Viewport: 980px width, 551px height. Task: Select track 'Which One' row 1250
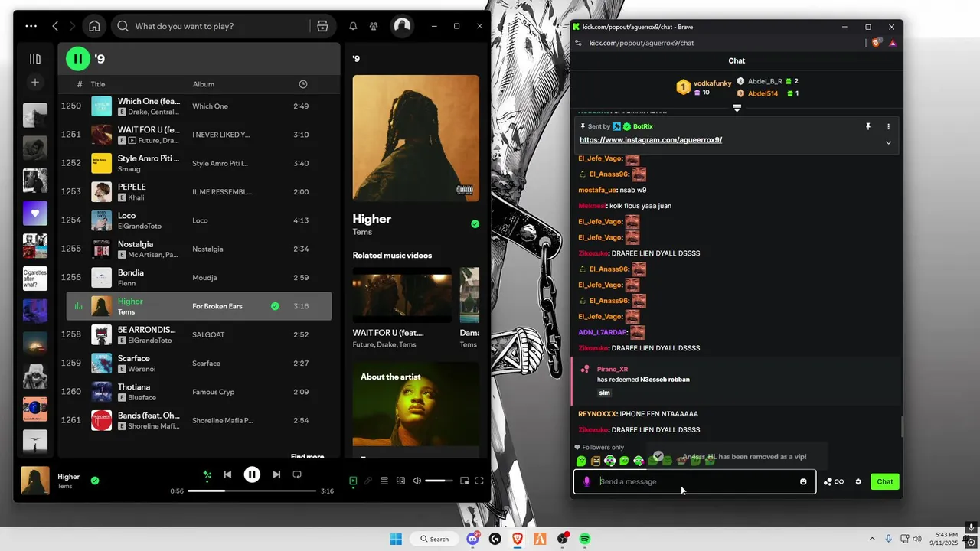[x=199, y=106]
